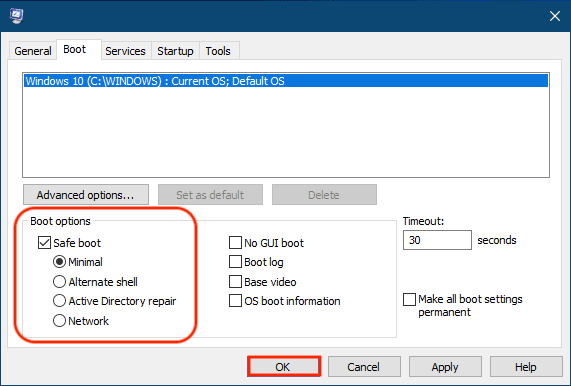
Task: Enable Base video option
Action: tap(235, 281)
